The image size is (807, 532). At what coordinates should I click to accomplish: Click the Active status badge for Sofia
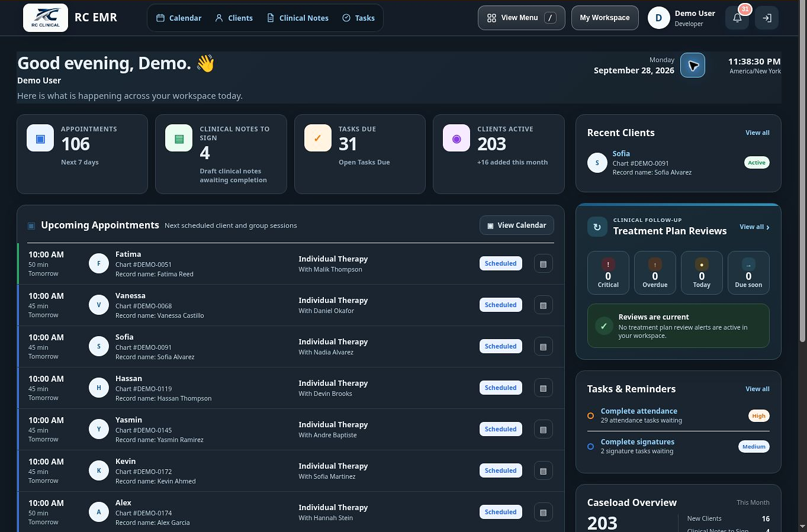coord(757,163)
